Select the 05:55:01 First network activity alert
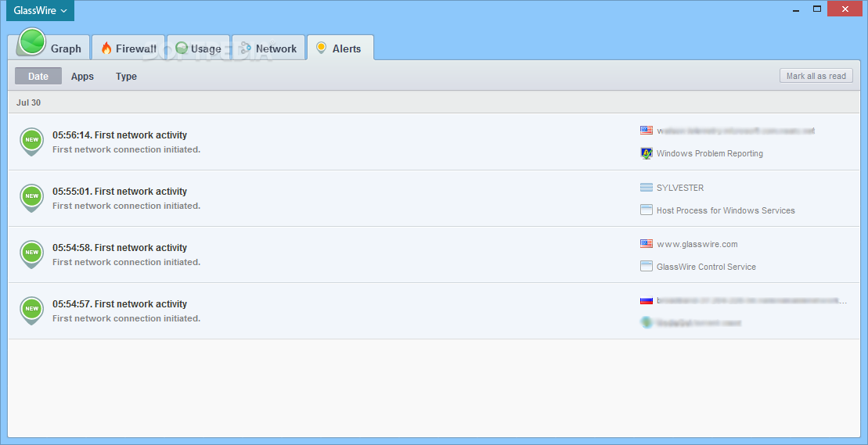 [x=434, y=198]
